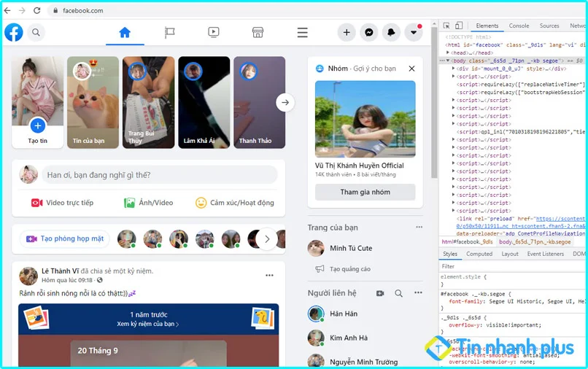Toggle the DevTools device toolbar icon

click(459, 26)
